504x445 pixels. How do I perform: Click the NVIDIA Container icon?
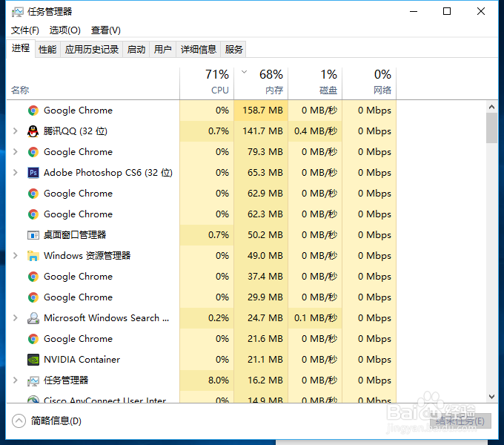point(33,360)
